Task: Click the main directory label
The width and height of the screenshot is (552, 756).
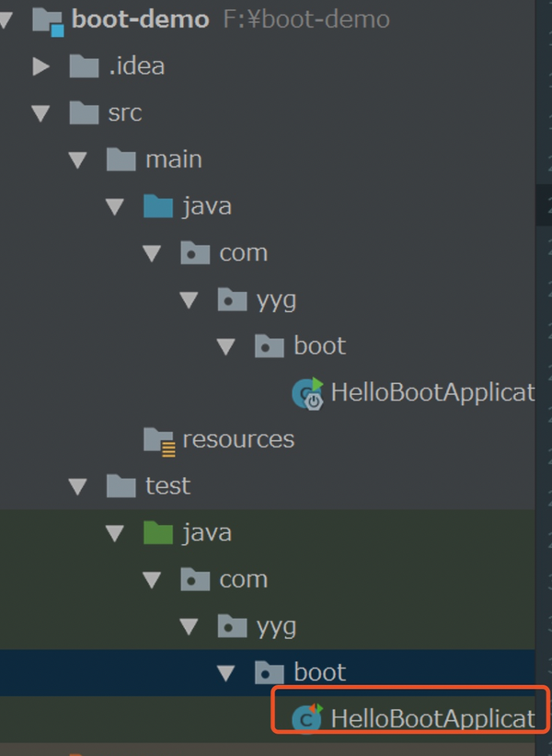Action: tap(175, 158)
